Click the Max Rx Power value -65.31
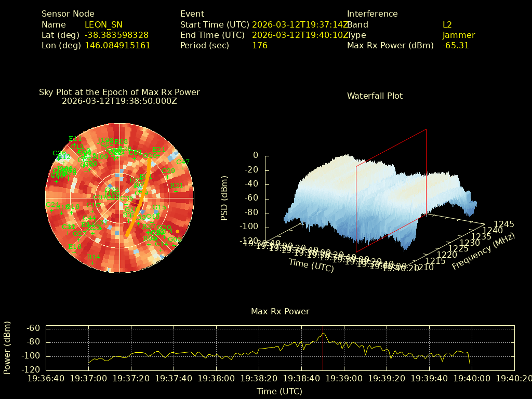Image resolution: width=532 pixels, height=399 pixels. 456,45
